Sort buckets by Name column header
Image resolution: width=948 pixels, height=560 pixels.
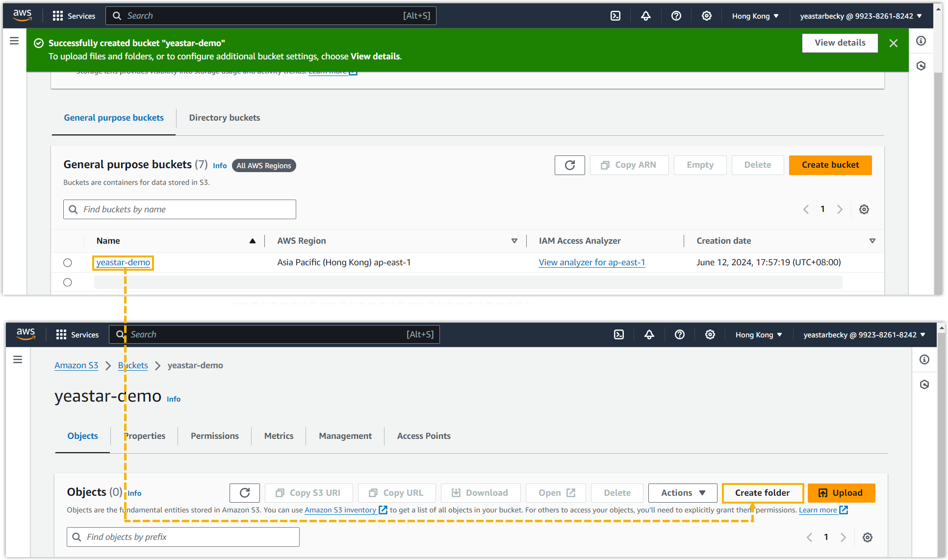tap(108, 241)
